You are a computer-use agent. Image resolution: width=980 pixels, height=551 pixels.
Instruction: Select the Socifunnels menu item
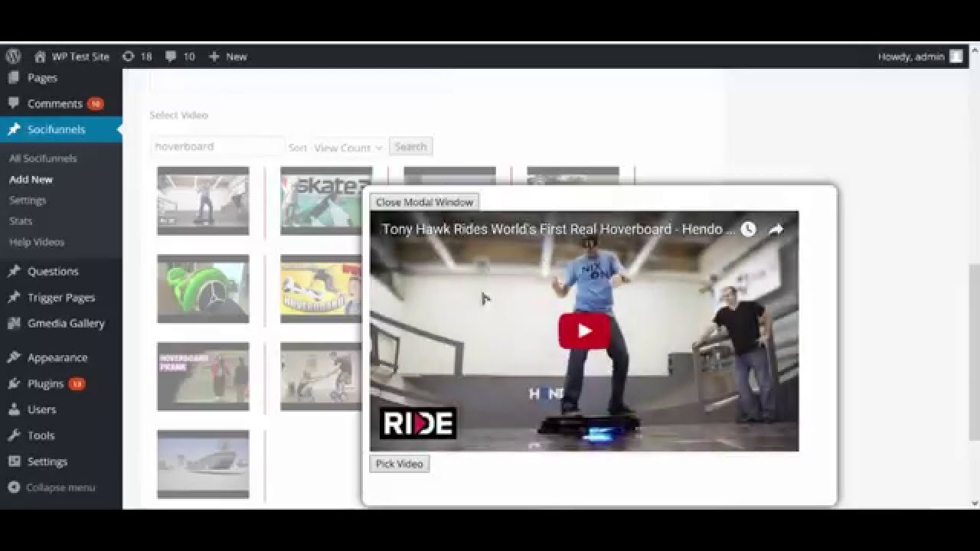[61, 129]
